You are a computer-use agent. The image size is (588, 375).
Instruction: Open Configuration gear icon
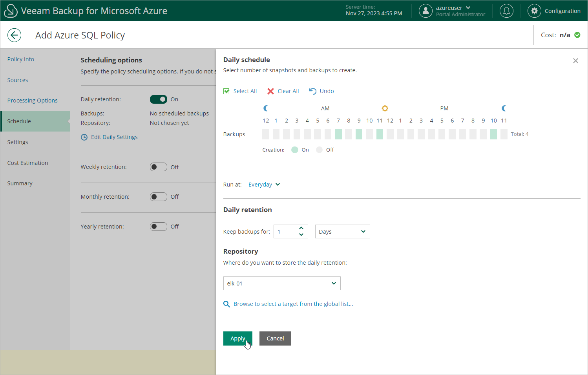534,11
